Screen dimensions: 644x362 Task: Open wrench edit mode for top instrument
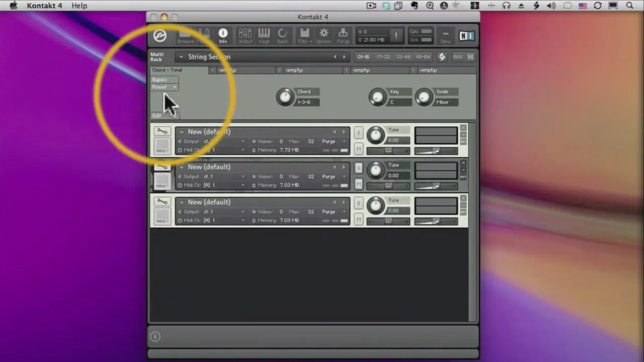[162, 131]
